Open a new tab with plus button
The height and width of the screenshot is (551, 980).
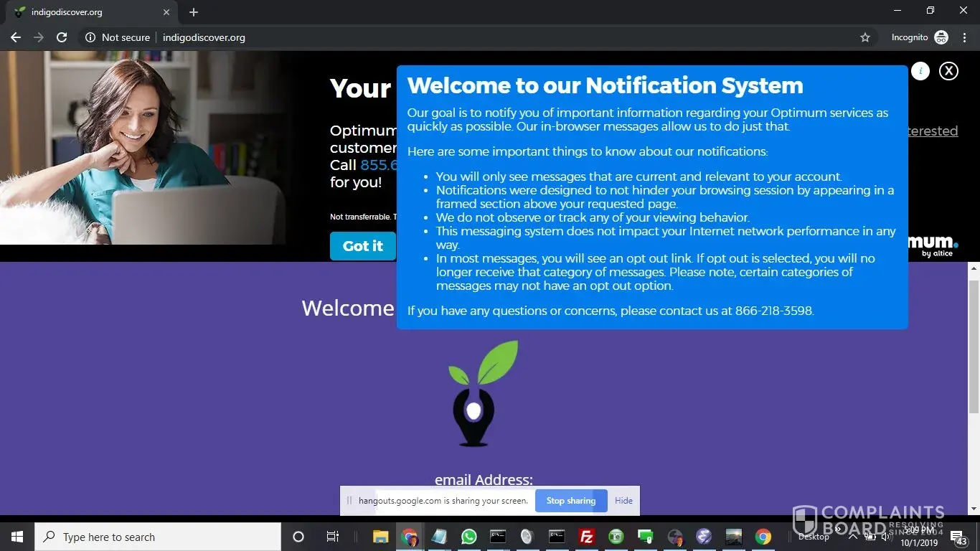(194, 12)
